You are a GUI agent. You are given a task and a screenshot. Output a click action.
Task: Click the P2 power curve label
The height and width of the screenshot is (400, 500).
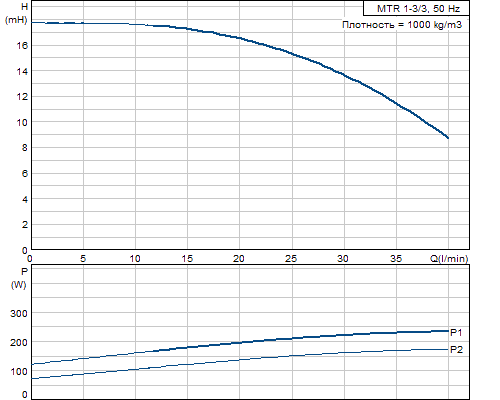point(456,350)
